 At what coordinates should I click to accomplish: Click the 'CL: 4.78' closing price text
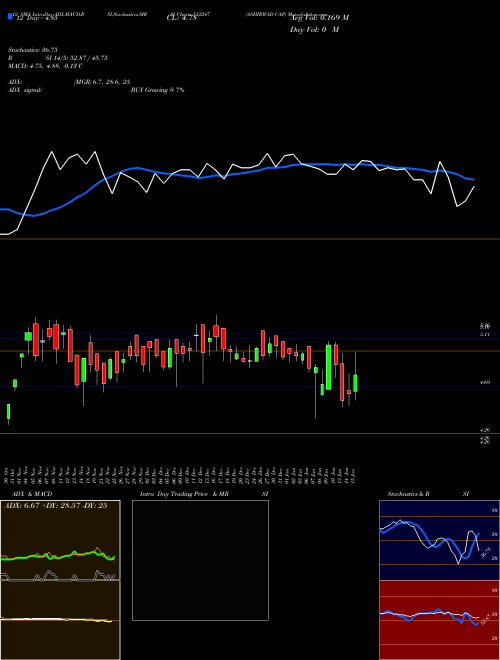coord(181,18)
